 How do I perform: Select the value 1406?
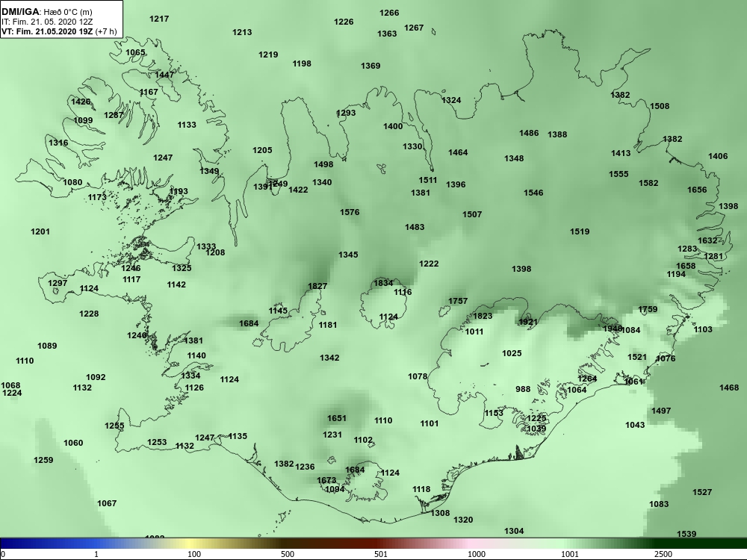(718, 156)
